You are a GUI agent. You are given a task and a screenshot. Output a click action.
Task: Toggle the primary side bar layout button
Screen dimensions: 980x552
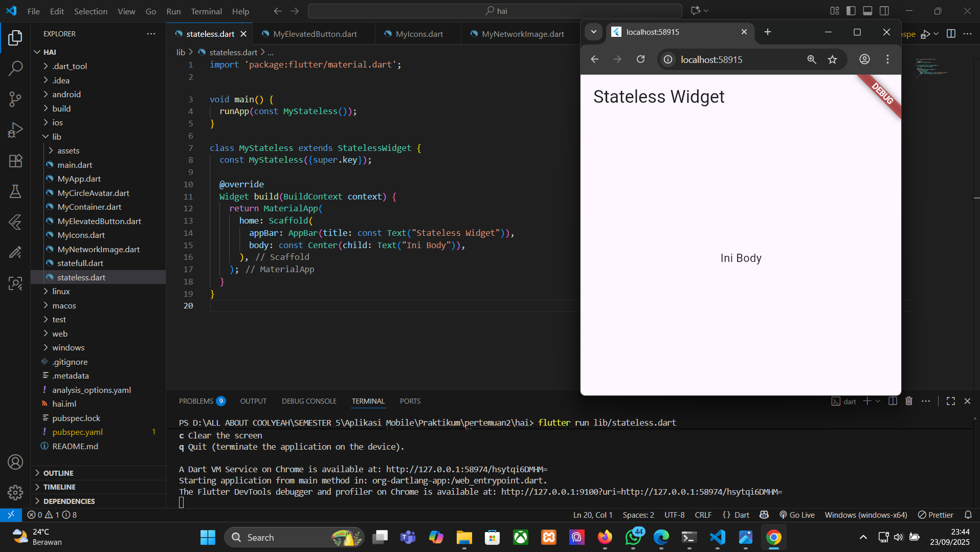(851, 11)
